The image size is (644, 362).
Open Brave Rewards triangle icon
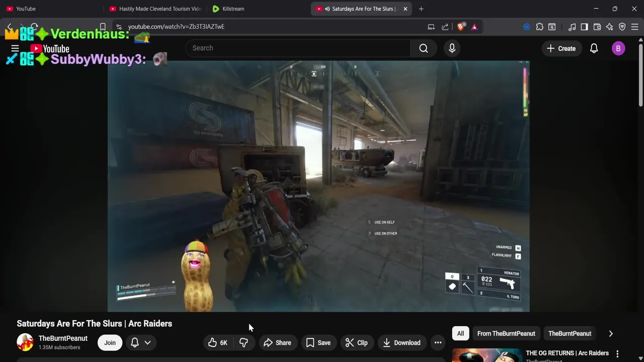point(474,27)
